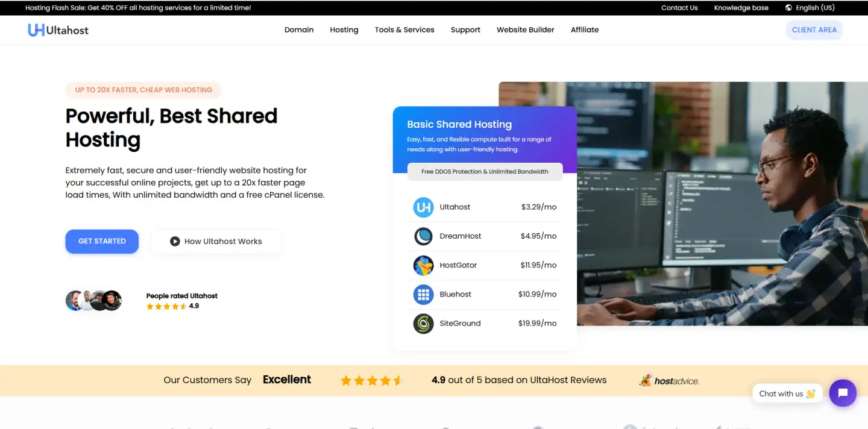The height and width of the screenshot is (429, 868).
Task: Click the hostadvice logo
Action: (x=669, y=380)
